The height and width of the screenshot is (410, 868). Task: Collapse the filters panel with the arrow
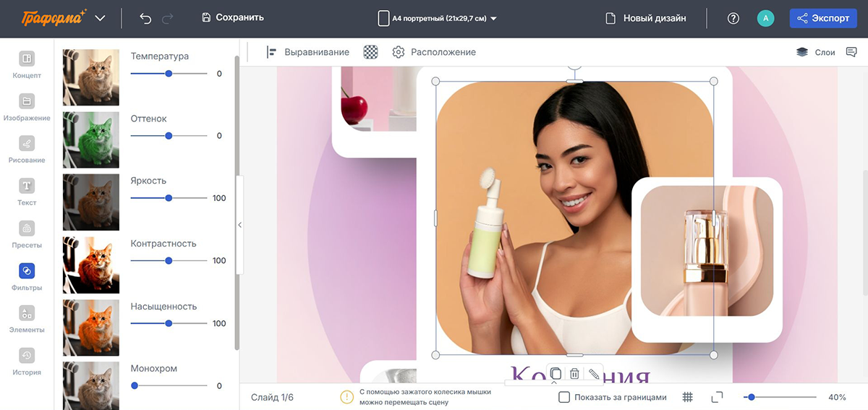pyautogui.click(x=240, y=225)
